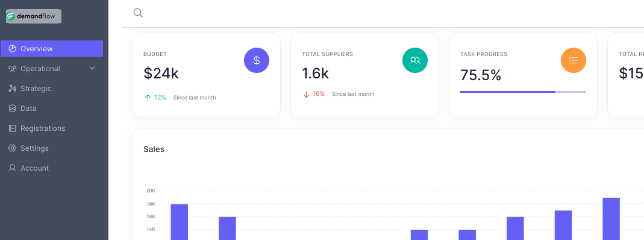
Task: Click the tallest sales chart bar
Action: click(611, 219)
